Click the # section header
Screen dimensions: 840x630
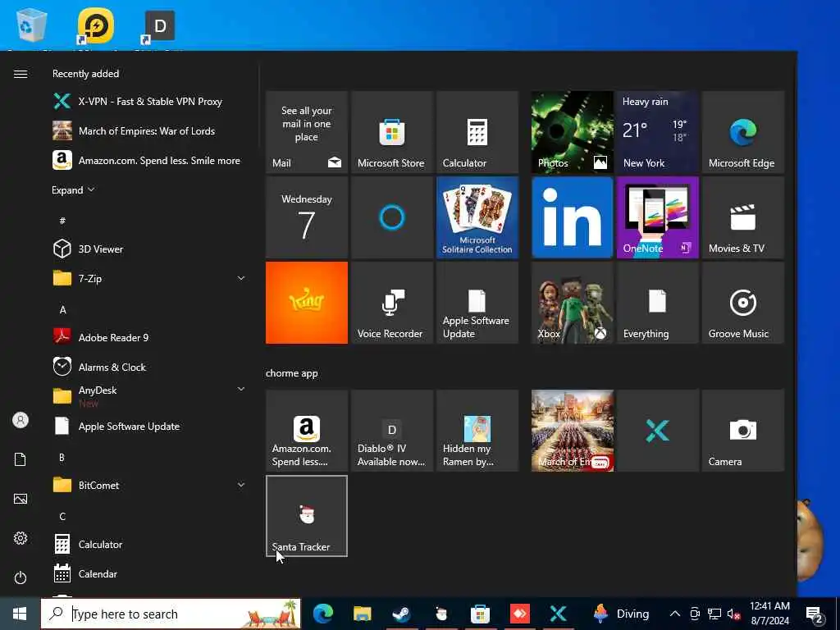(x=62, y=221)
